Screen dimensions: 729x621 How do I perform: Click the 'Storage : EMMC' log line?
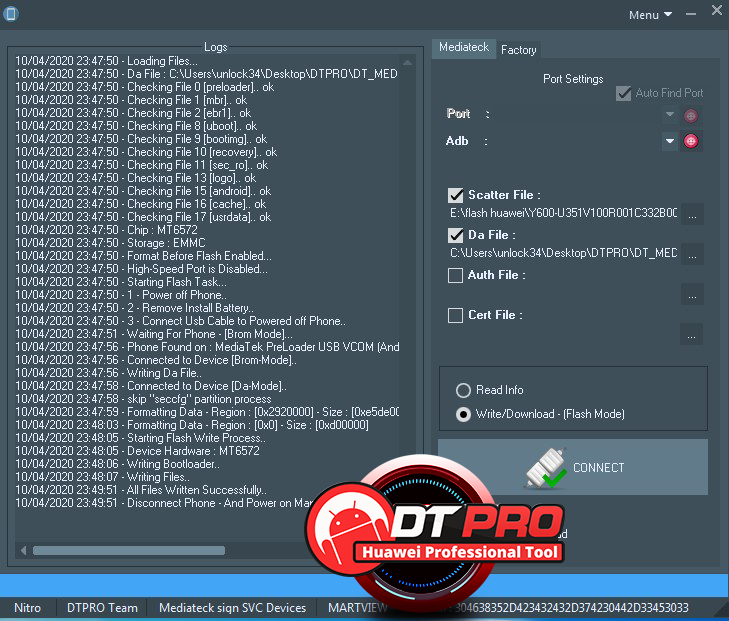110,243
